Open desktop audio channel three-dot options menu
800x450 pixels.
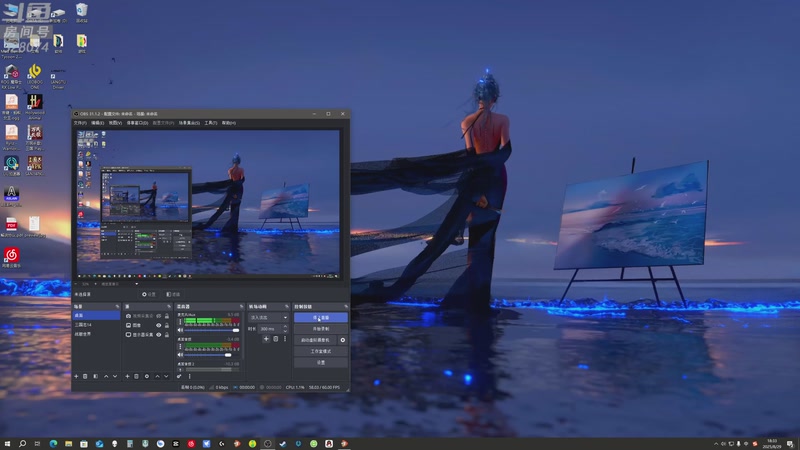[180, 346]
